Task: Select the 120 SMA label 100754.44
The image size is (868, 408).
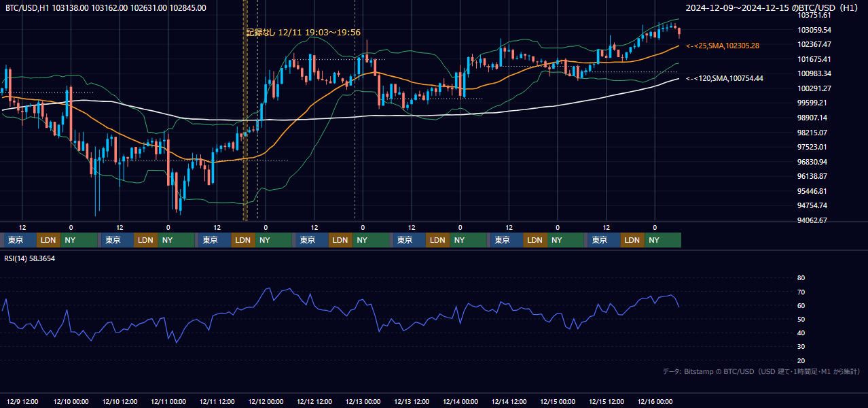Action: pyautogui.click(x=725, y=78)
